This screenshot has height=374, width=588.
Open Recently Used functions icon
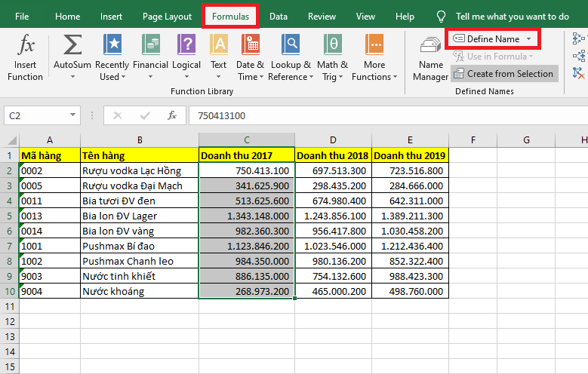click(x=112, y=46)
